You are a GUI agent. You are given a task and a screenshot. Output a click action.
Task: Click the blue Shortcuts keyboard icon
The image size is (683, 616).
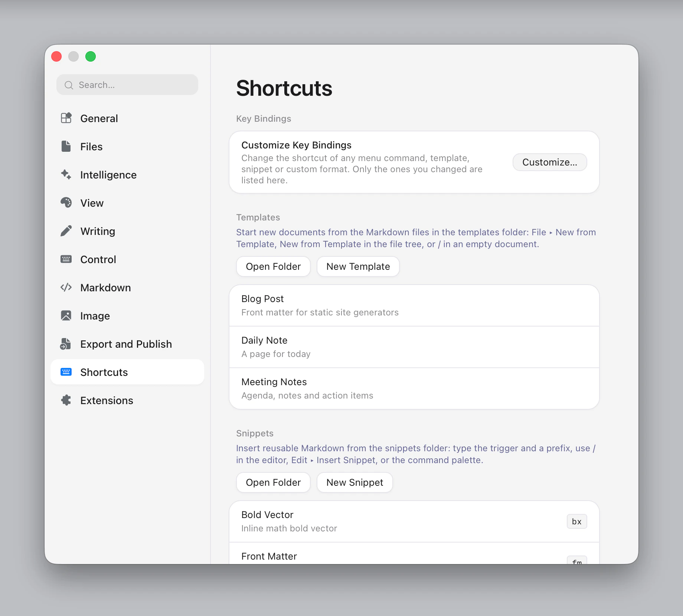tap(66, 372)
